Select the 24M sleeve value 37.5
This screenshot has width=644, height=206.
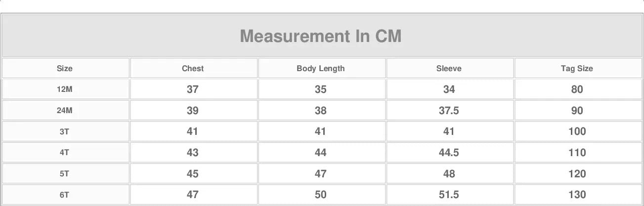pos(449,111)
